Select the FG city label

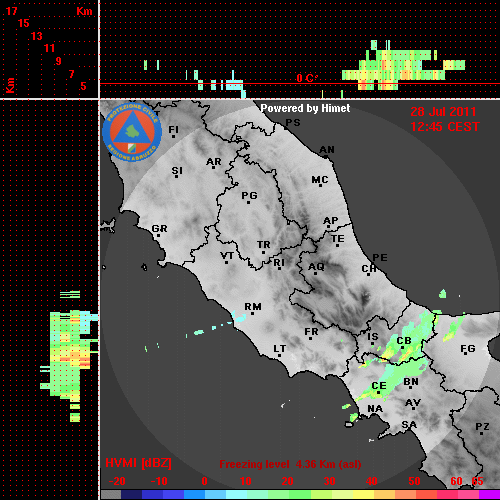click(468, 348)
